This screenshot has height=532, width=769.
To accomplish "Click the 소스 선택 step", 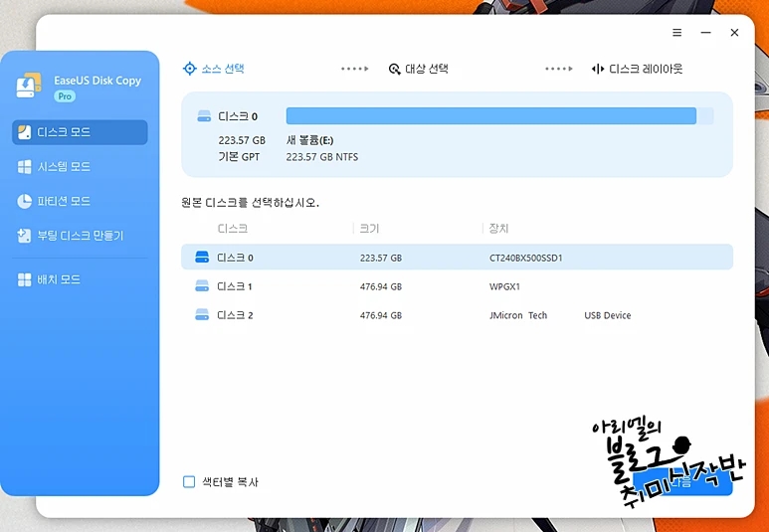I will click(x=214, y=69).
